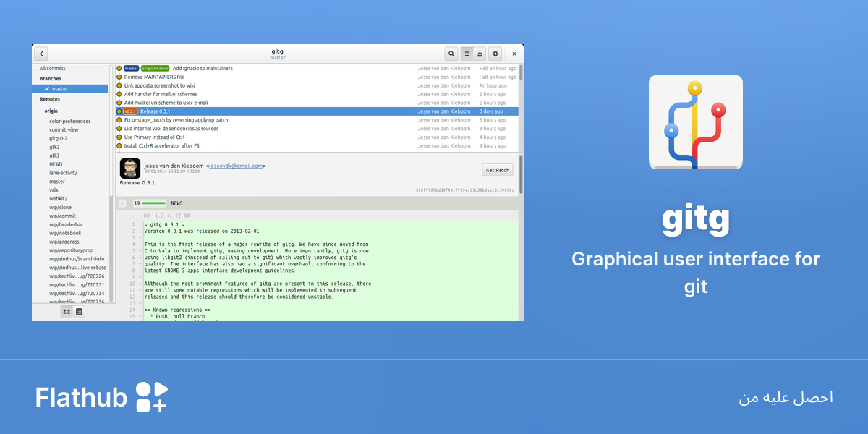The image size is (868, 434).
Task: Click the green diff stat bar beside 19
Action: tap(154, 203)
